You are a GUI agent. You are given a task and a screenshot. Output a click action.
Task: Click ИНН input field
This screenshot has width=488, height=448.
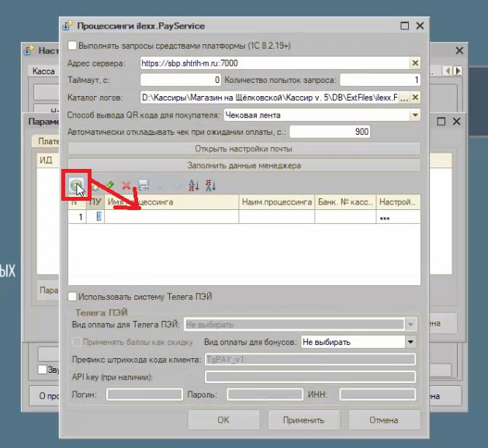click(378, 395)
